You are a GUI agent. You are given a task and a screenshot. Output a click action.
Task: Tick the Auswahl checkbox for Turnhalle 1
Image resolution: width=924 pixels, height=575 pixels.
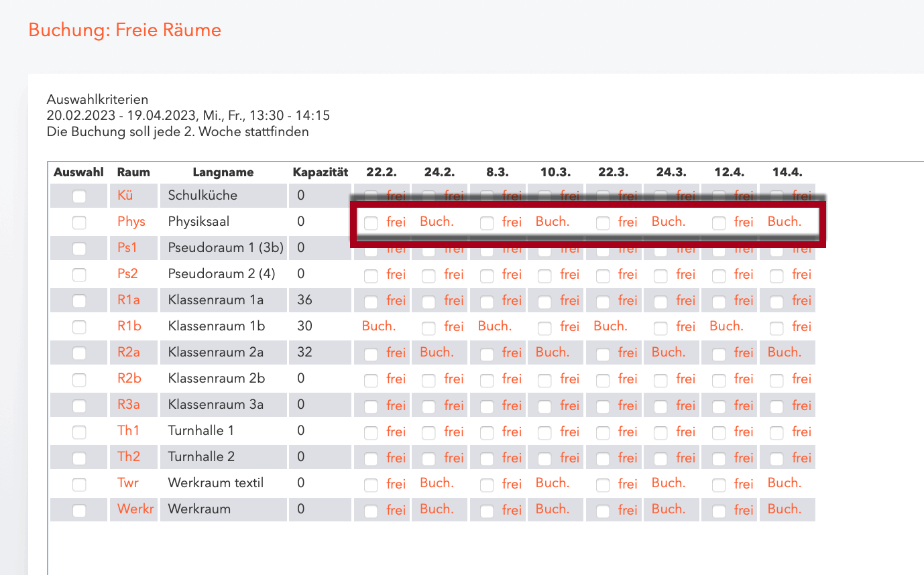pyautogui.click(x=79, y=432)
